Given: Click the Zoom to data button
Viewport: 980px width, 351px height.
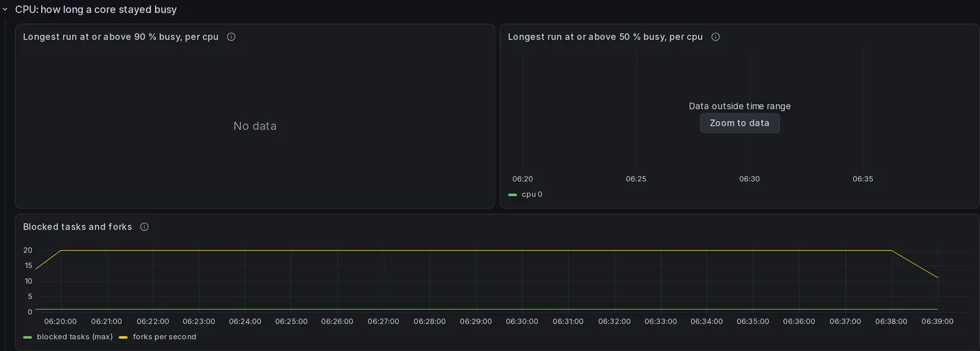Looking at the screenshot, I should [739, 123].
